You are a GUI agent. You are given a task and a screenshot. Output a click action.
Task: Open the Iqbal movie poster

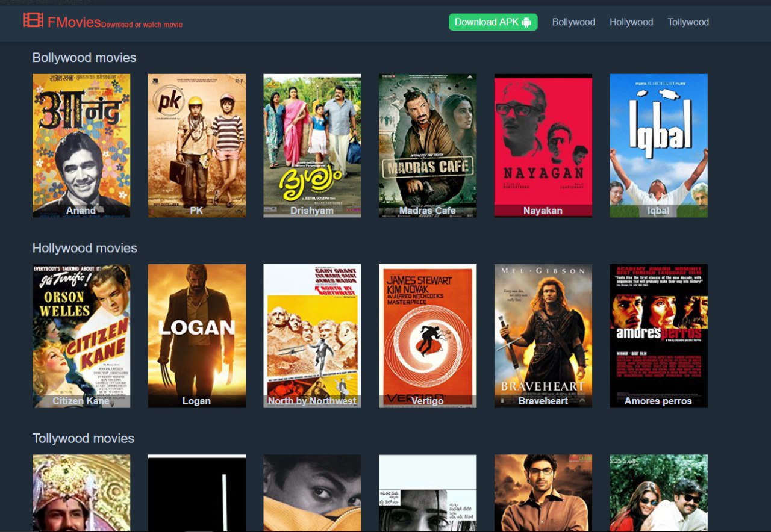click(658, 146)
